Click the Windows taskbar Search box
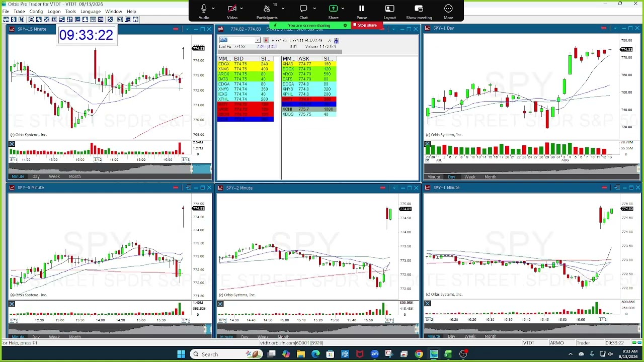Viewport: 644px width, 362px height. pyautogui.click(x=226, y=354)
